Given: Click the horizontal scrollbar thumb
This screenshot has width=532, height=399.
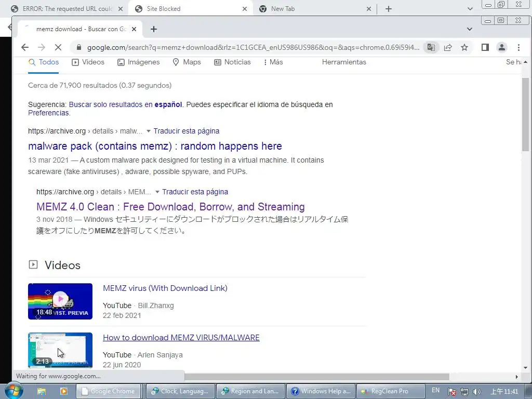Looking at the screenshot, I should point(317,377).
